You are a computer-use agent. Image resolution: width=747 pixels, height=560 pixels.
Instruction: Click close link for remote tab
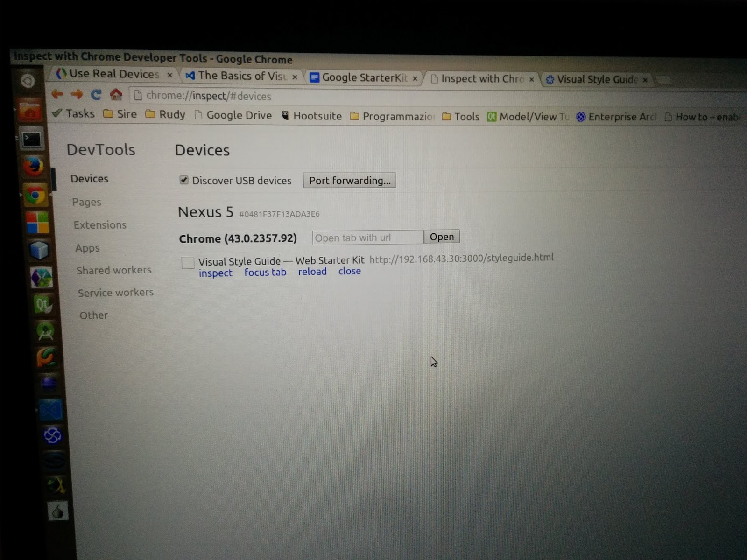(350, 271)
